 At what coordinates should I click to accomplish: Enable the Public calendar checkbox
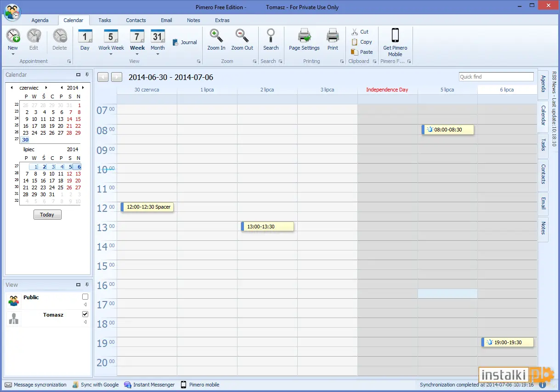(x=85, y=297)
